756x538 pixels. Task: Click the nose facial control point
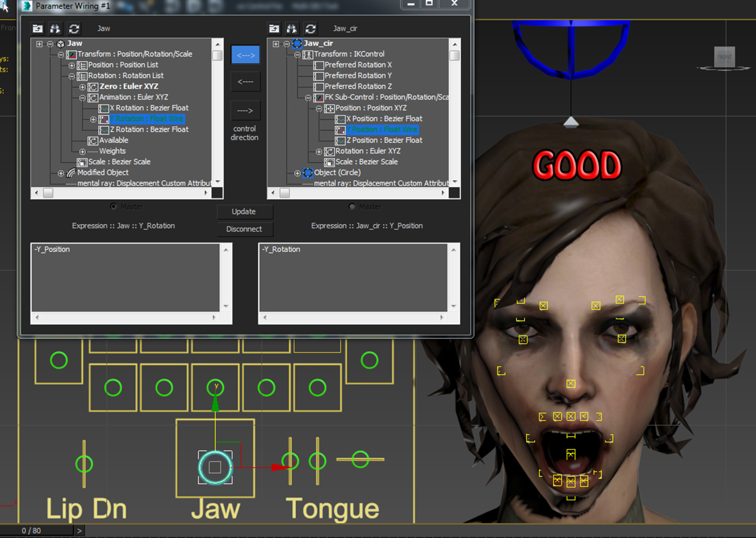(x=571, y=384)
